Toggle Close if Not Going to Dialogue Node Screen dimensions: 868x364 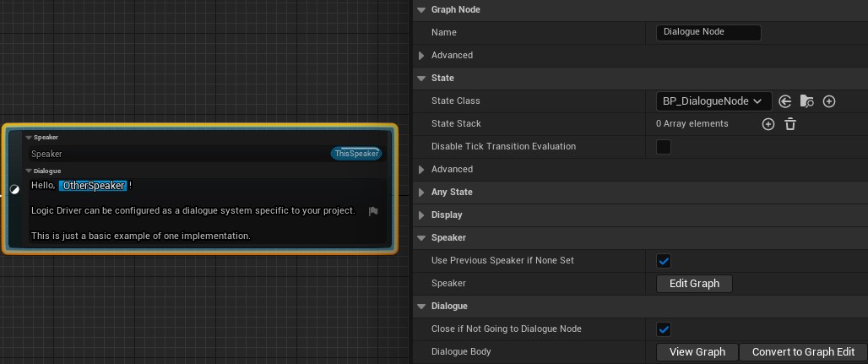pyautogui.click(x=664, y=329)
